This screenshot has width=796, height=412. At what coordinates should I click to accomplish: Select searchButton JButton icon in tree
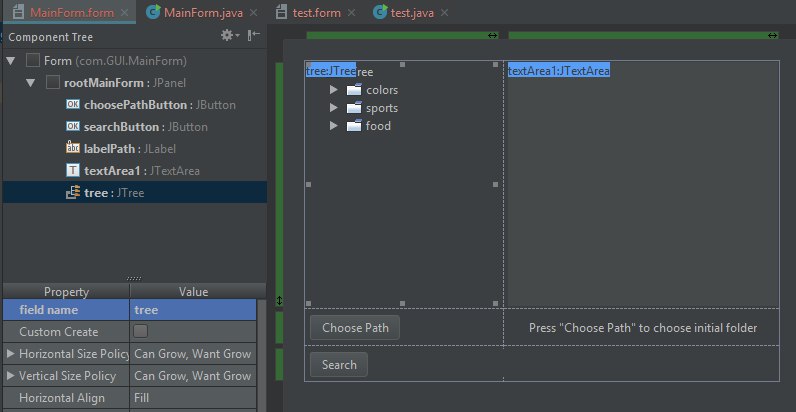tap(72, 127)
